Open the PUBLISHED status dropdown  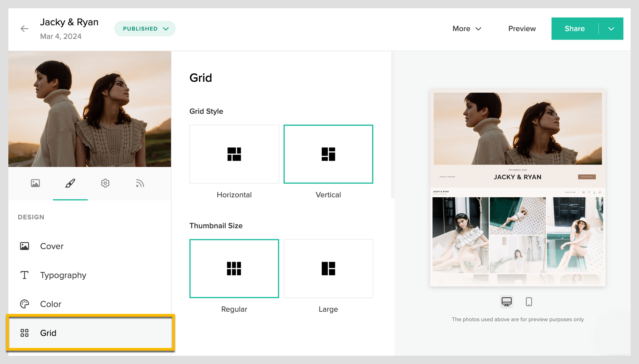click(145, 28)
